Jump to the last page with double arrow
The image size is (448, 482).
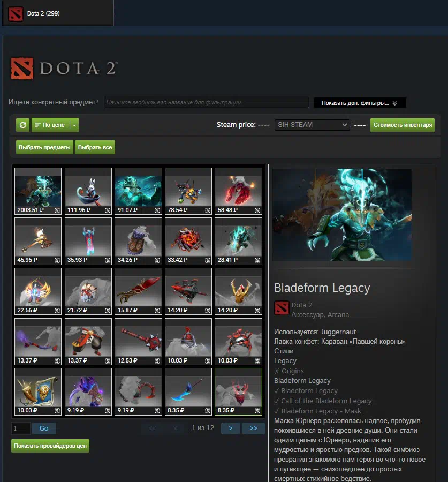(254, 428)
